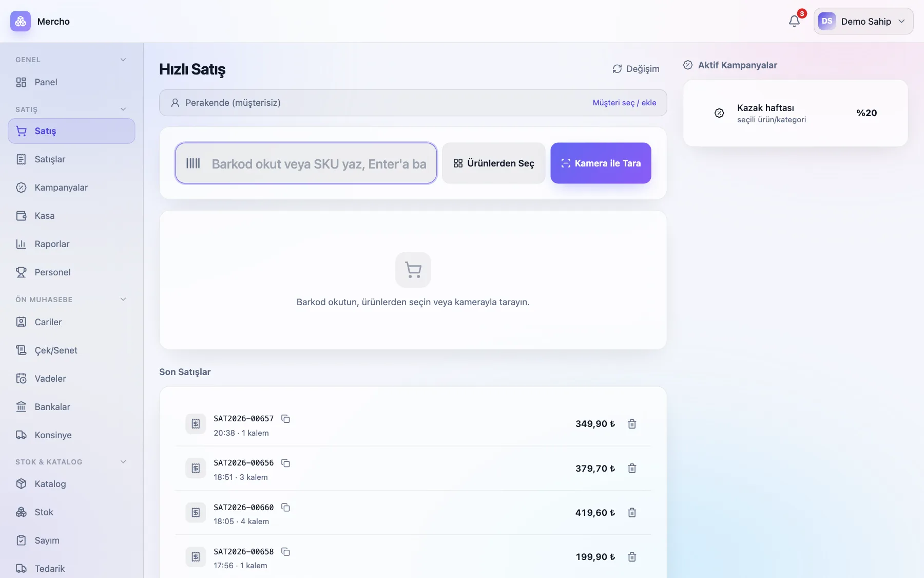Open the Panel dashboard page
Viewport: 924px width, 578px height.
click(71, 82)
